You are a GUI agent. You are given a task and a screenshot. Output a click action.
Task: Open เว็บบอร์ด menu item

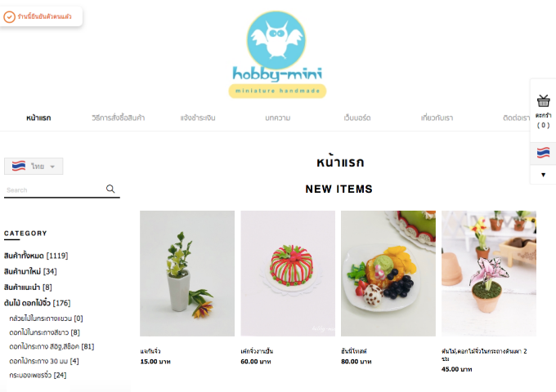pyautogui.click(x=357, y=118)
